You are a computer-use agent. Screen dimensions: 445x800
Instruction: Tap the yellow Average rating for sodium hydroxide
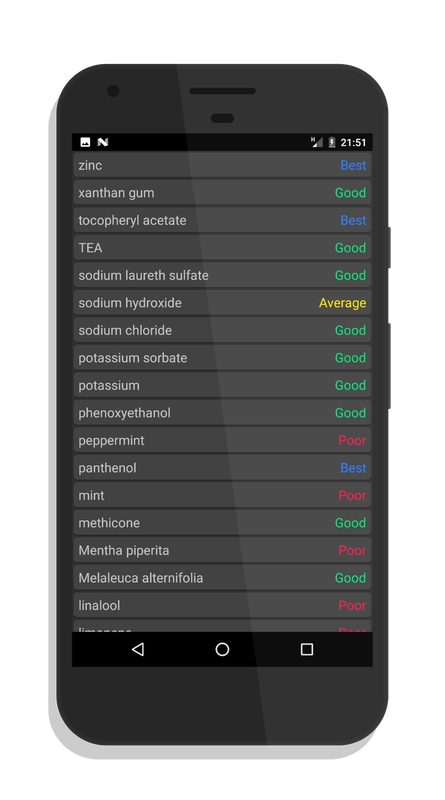point(342,303)
